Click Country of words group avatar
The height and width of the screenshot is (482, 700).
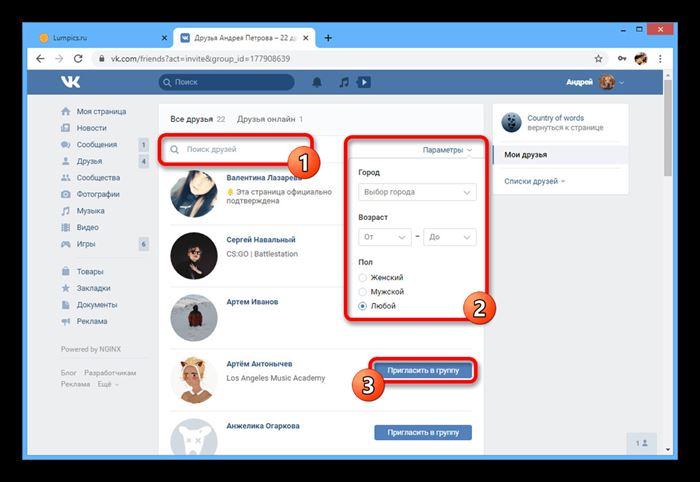[x=512, y=122]
